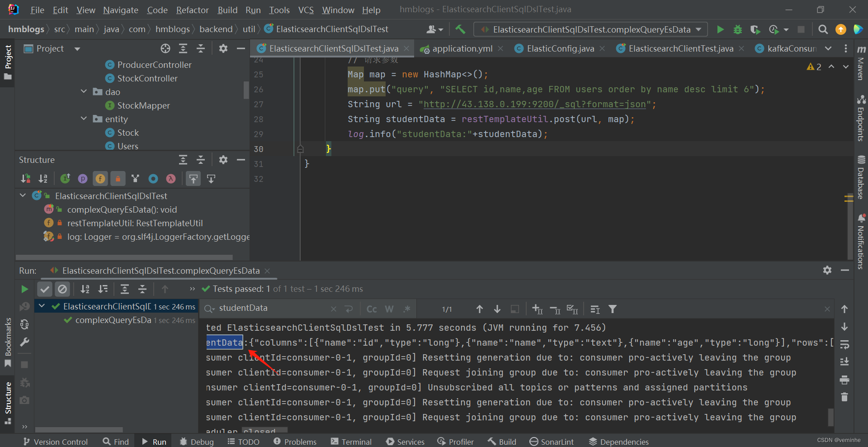Switch to application.yml tab
Viewport: 868px width, 447px height.
coord(462,48)
